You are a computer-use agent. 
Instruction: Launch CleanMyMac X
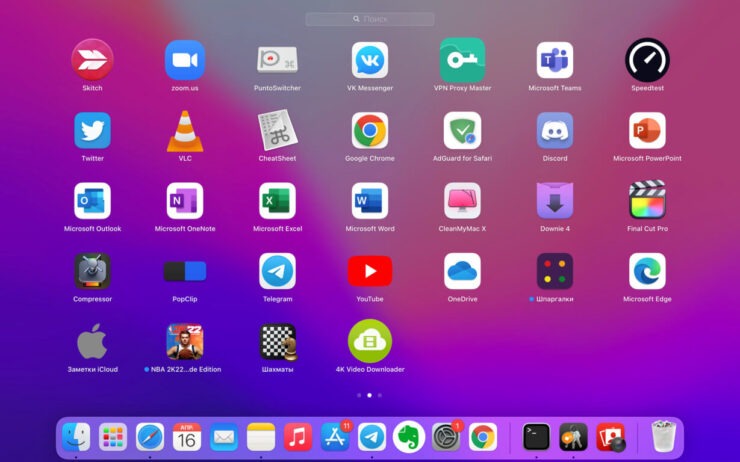tap(462, 201)
